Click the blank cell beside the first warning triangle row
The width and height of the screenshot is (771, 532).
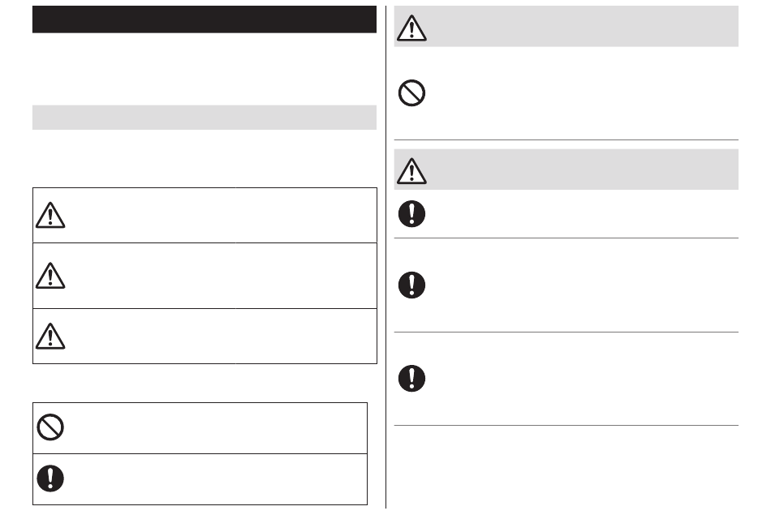[222, 215]
